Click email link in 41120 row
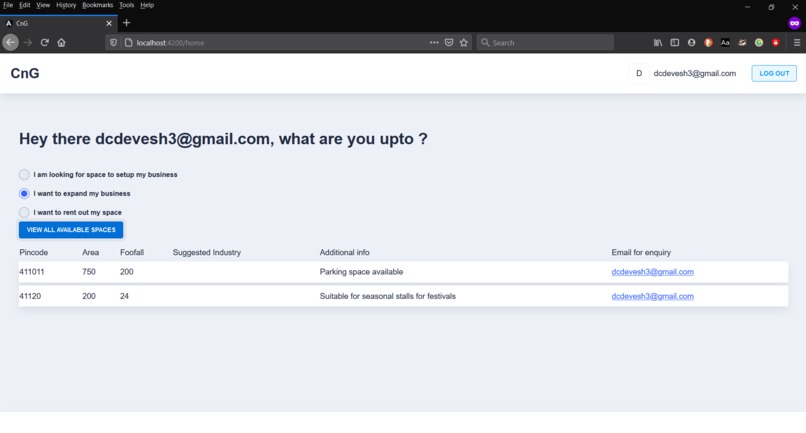 point(652,296)
